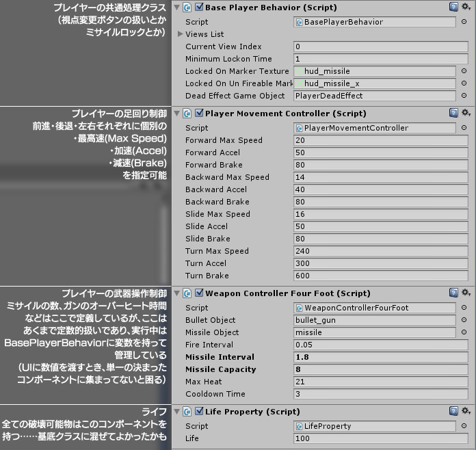Collapse the Base Player Behavior component
Screen dimensions: 476x450
click(x=176, y=8)
